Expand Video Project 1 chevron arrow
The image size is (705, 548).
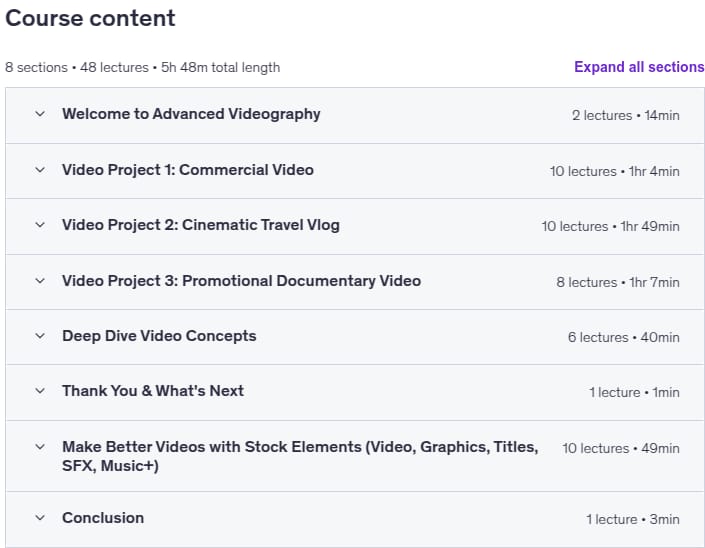40,170
